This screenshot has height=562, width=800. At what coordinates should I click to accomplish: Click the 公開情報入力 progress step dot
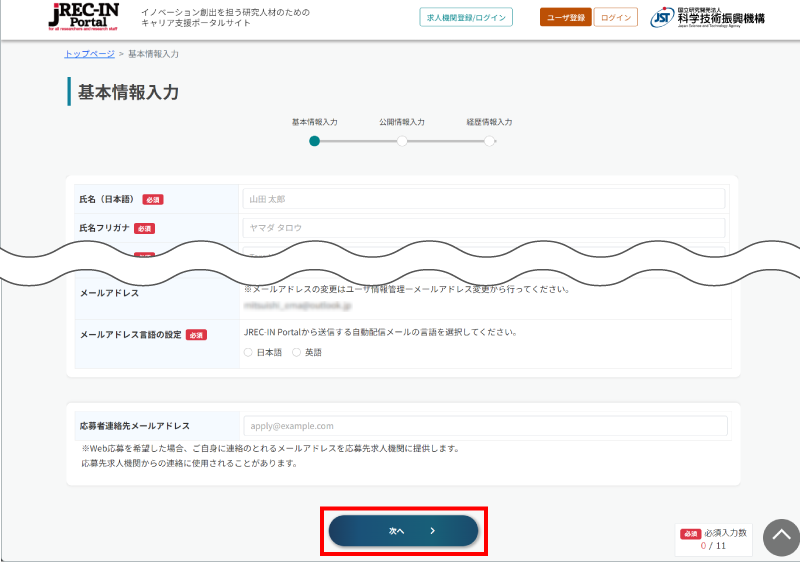coord(402,141)
